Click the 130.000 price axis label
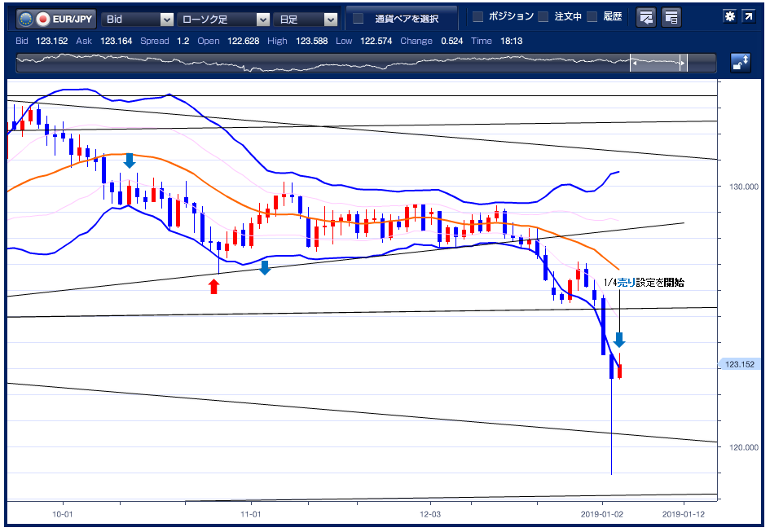This screenshot has width=770, height=532. coord(744,187)
